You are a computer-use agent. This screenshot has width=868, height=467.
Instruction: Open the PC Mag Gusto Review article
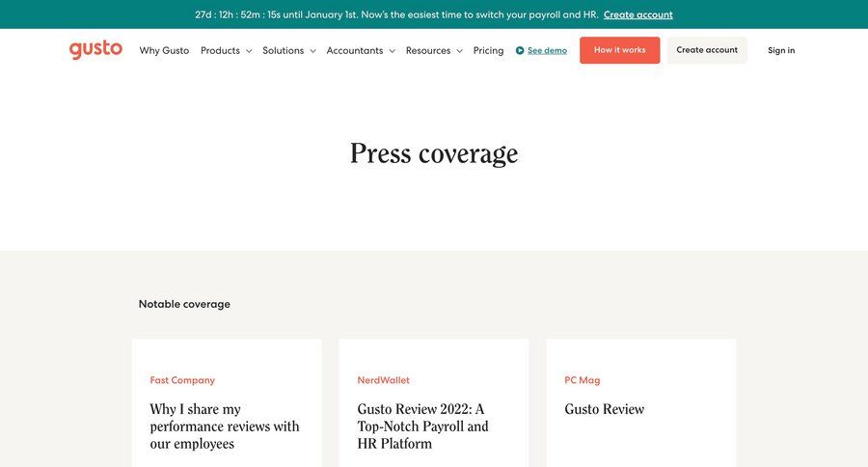(x=604, y=409)
